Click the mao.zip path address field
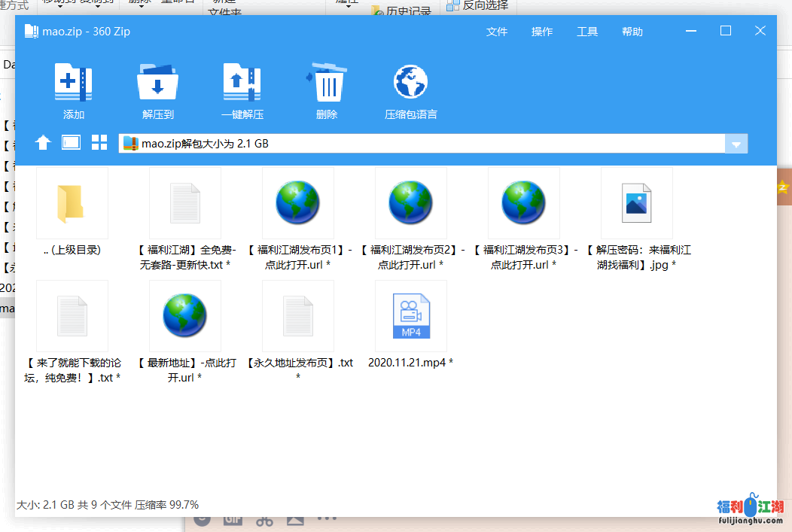 point(422,144)
